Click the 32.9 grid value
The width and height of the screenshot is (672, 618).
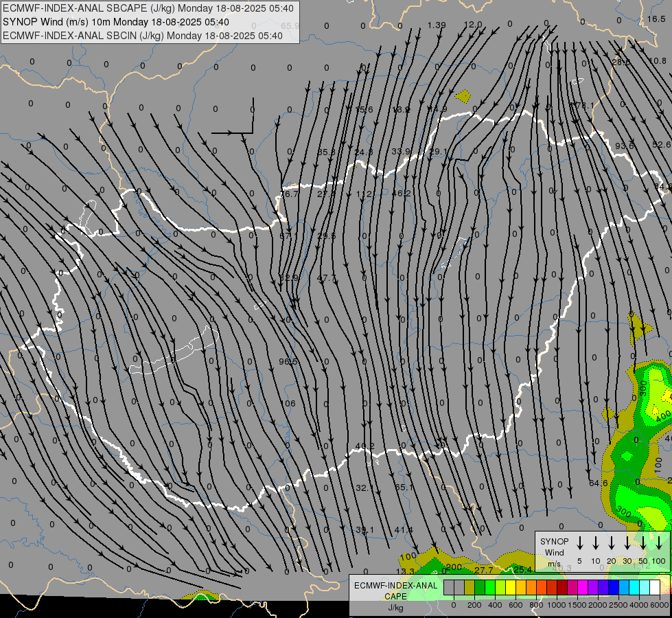coord(288,277)
